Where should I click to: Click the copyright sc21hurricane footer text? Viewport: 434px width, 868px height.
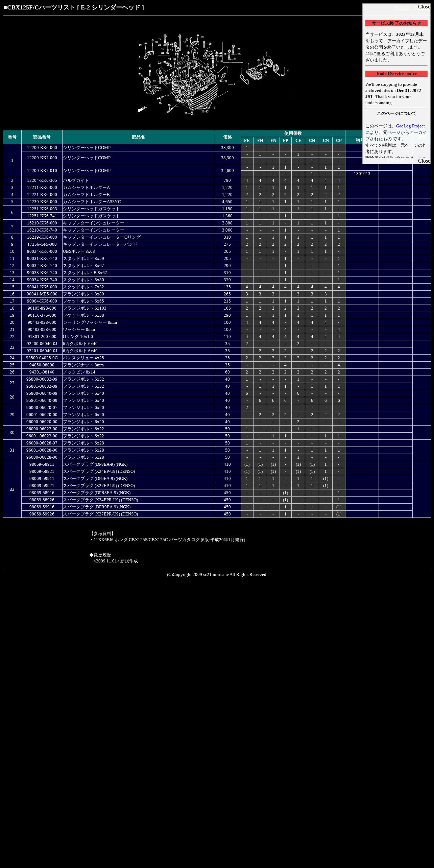click(217, 575)
